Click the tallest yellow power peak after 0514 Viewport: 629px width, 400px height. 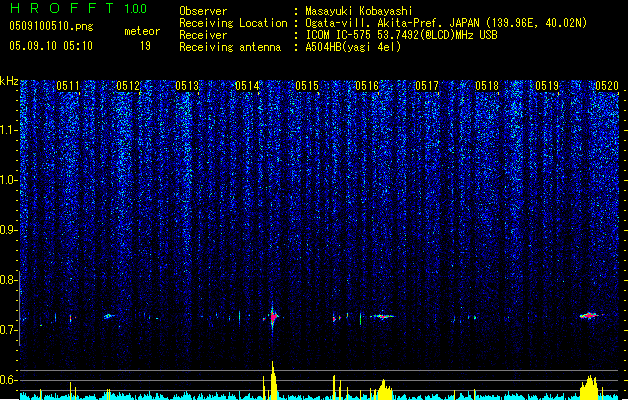(x=274, y=380)
